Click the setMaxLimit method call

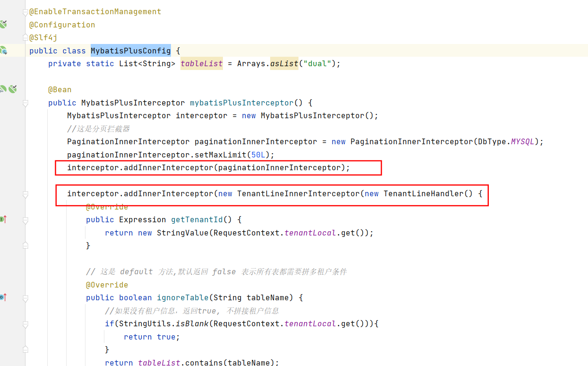(x=222, y=155)
